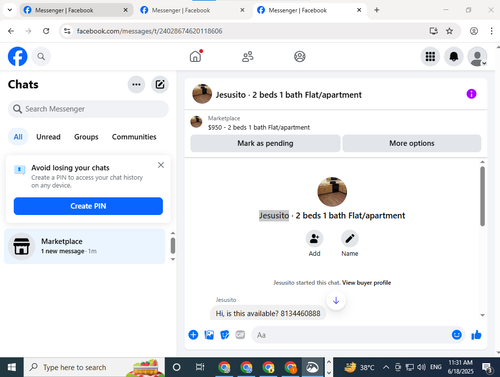
Task: Go to Home feed icon
Action: [196, 56]
